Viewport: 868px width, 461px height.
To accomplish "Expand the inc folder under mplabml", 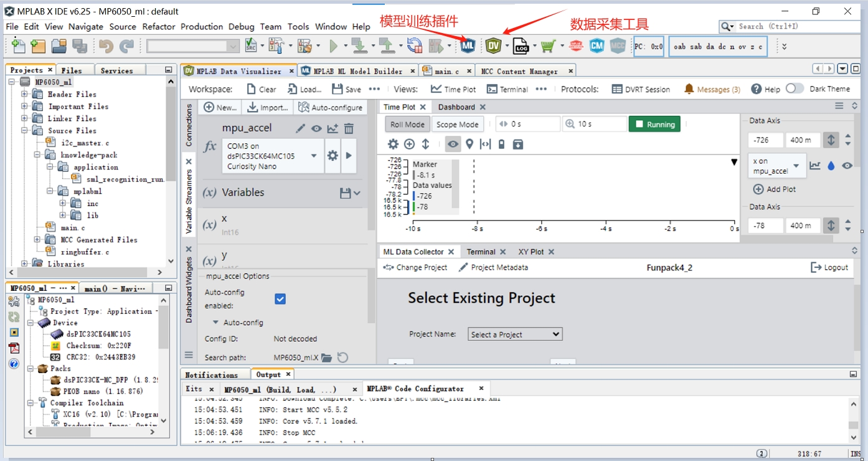I will 63,203.
